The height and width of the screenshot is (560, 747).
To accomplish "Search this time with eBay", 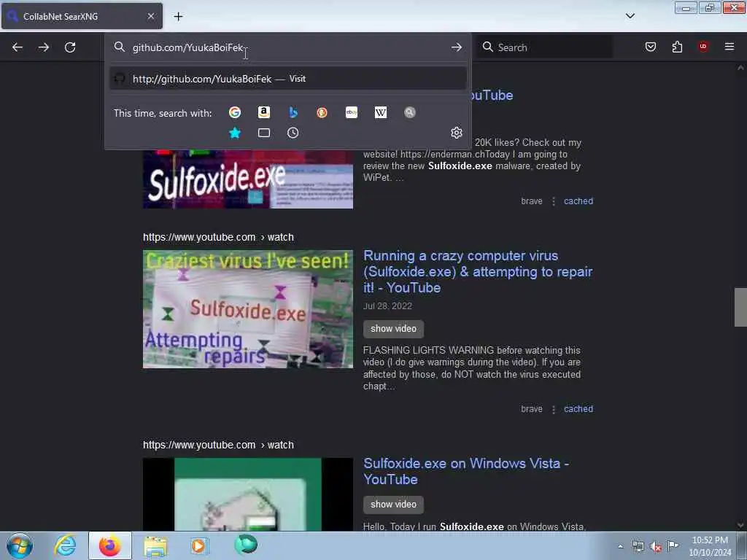I will 352,112.
